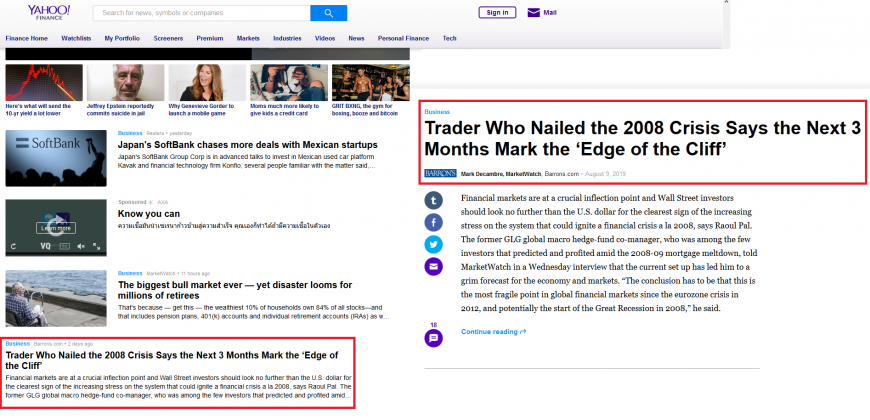
Task: Open Personal Finance in the navigation
Action: coord(403,38)
